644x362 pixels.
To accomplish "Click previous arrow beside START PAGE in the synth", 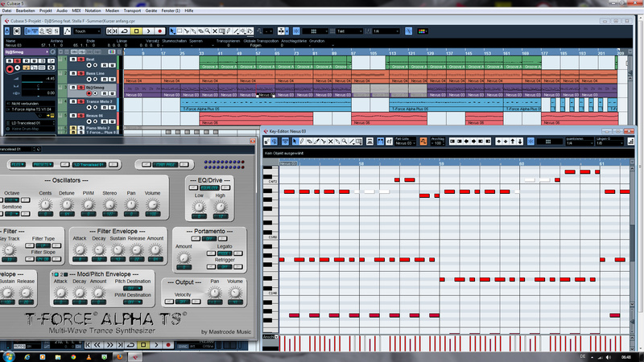I will point(146,165).
